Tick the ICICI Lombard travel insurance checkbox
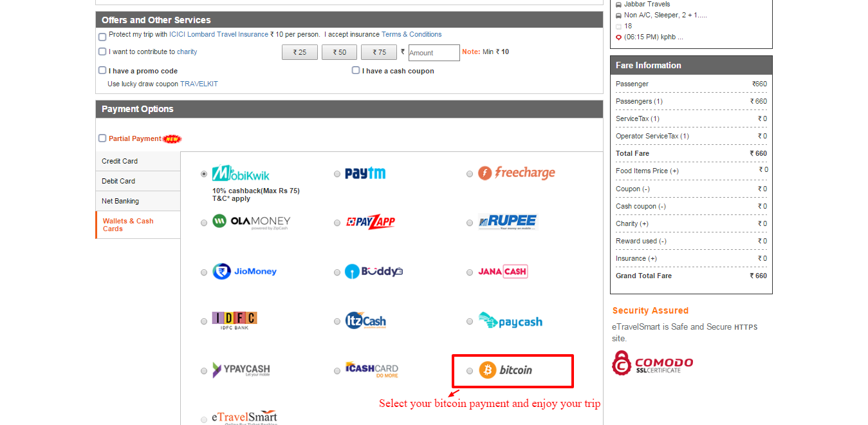Screen dimensions: 868x425 (x=102, y=37)
